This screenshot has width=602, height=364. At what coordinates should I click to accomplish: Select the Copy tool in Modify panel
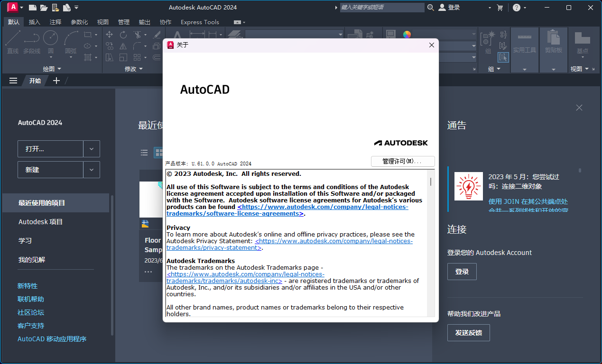click(x=109, y=46)
